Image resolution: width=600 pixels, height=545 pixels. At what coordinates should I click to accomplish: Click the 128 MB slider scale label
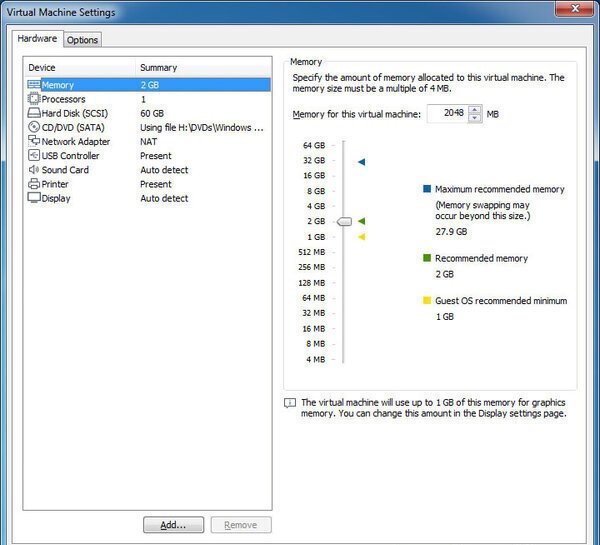(x=311, y=283)
